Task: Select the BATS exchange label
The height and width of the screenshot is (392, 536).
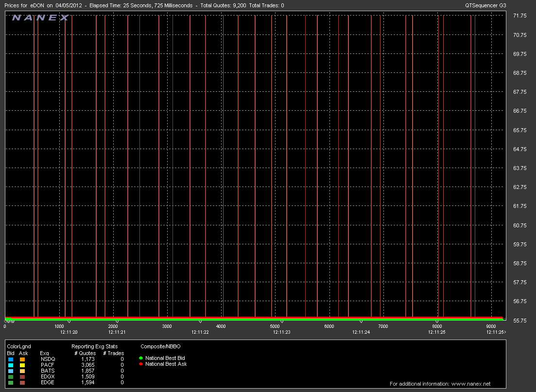Action: (48, 371)
